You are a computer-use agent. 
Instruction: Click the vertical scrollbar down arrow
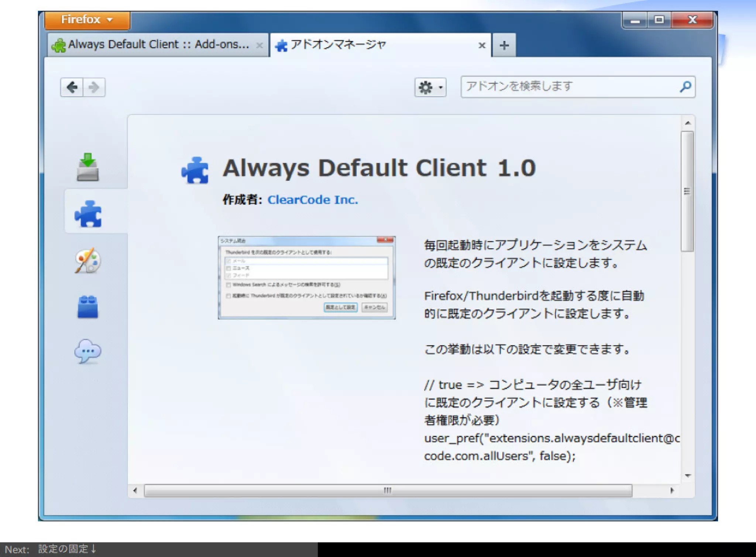coord(687,476)
